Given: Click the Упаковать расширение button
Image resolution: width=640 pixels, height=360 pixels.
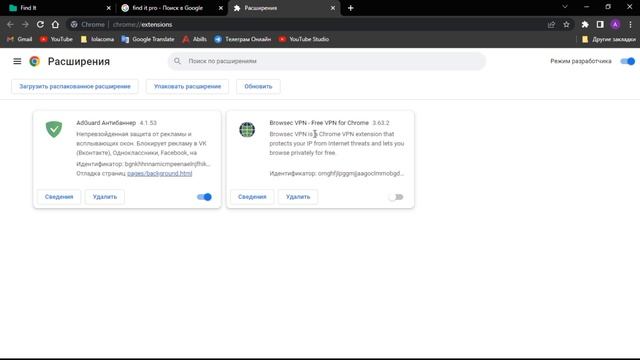Looking at the screenshot, I should click(x=187, y=87).
